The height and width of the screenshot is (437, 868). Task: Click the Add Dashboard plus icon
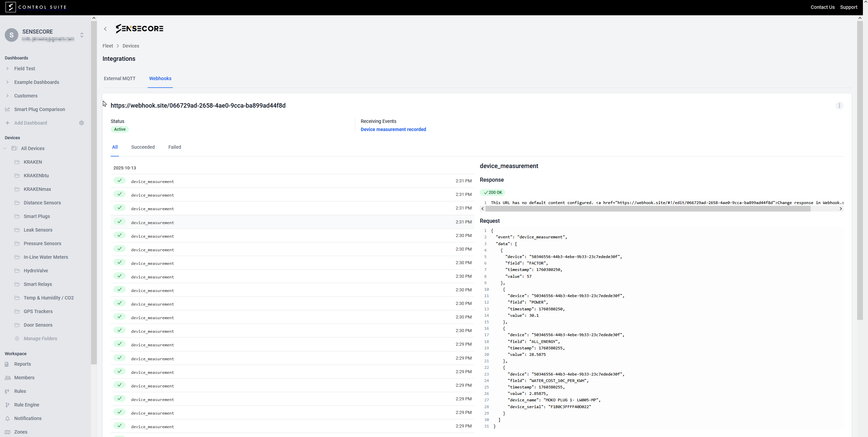click(7, 123)
